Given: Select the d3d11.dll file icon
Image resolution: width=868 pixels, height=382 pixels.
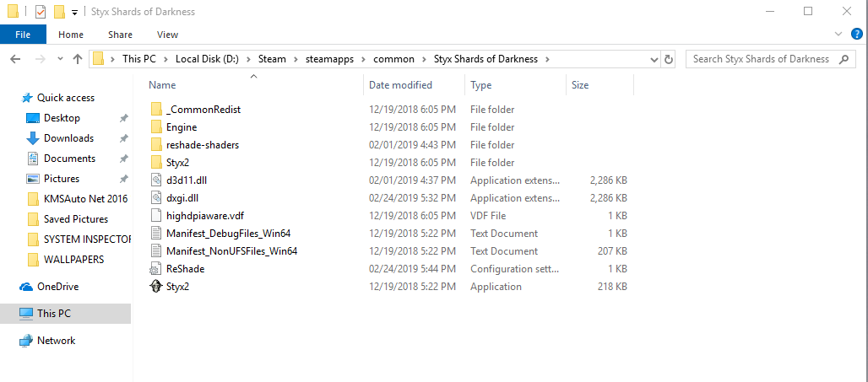Looking at the screenshot, I should pos(156,180).
